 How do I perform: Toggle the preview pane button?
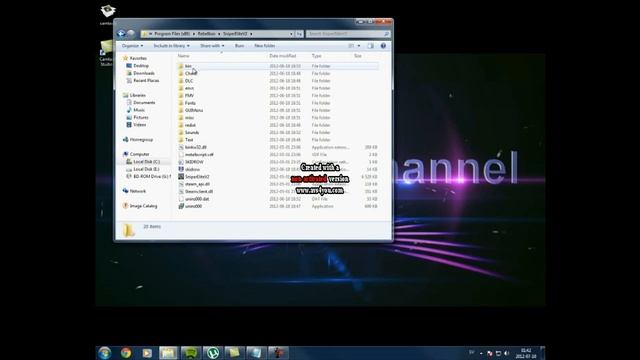371,46
